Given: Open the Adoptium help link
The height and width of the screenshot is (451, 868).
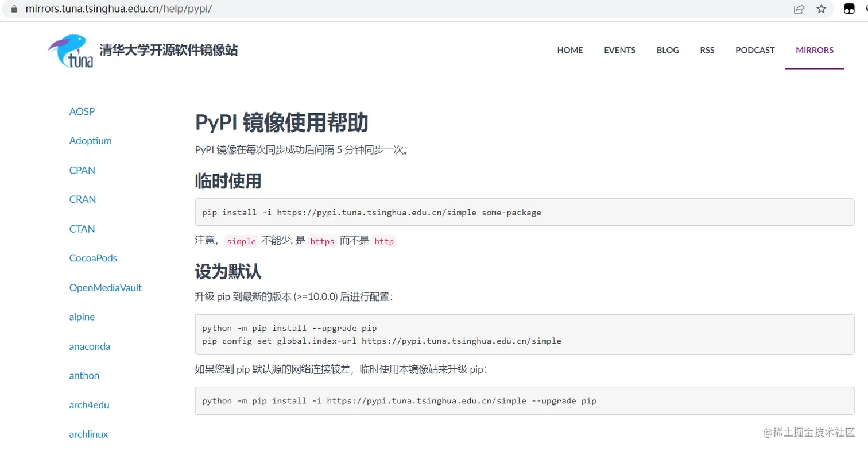Looking at the screenshot, I should pos(90,141).
